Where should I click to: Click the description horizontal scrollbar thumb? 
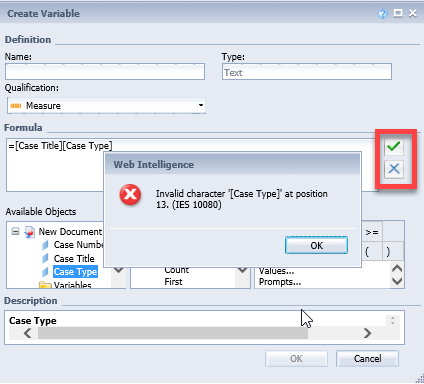click(173, 333)
